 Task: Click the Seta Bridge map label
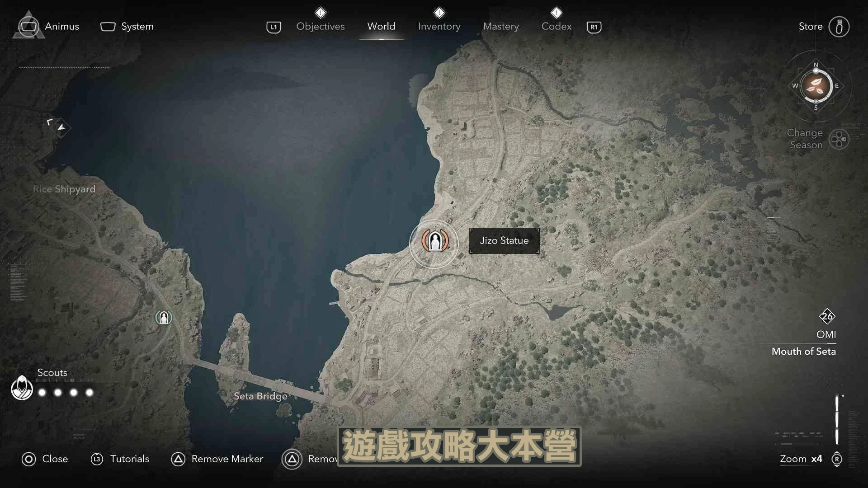260,396
